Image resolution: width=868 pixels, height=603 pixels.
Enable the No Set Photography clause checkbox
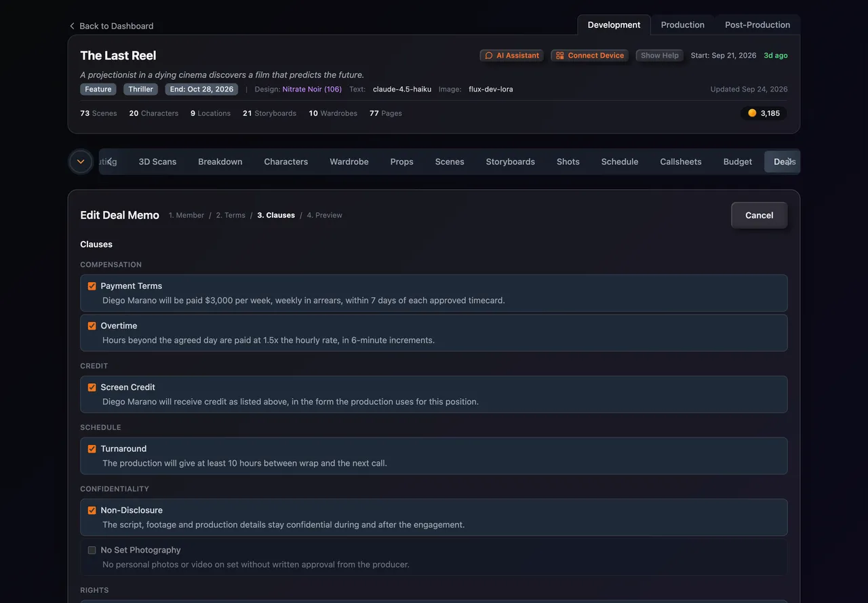(x=92, y=550)
